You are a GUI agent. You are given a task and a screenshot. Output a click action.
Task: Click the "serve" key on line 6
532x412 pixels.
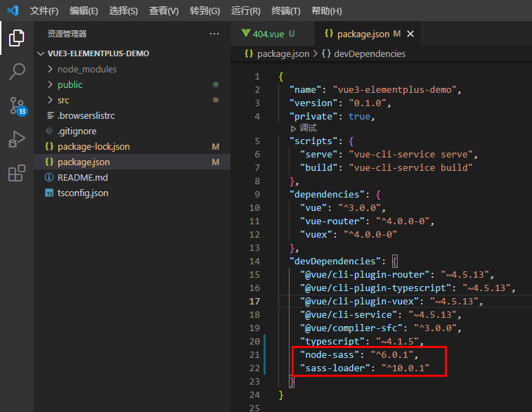tap(318, 155)
